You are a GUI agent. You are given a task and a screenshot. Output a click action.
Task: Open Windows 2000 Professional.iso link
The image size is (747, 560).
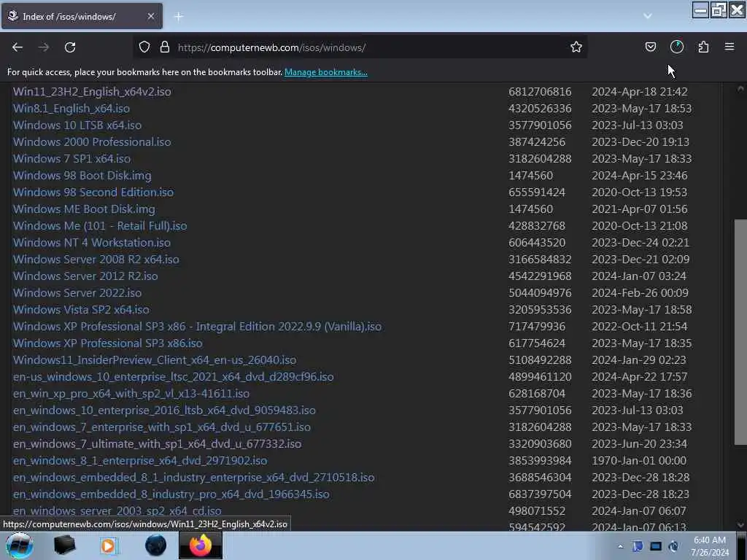92,141
